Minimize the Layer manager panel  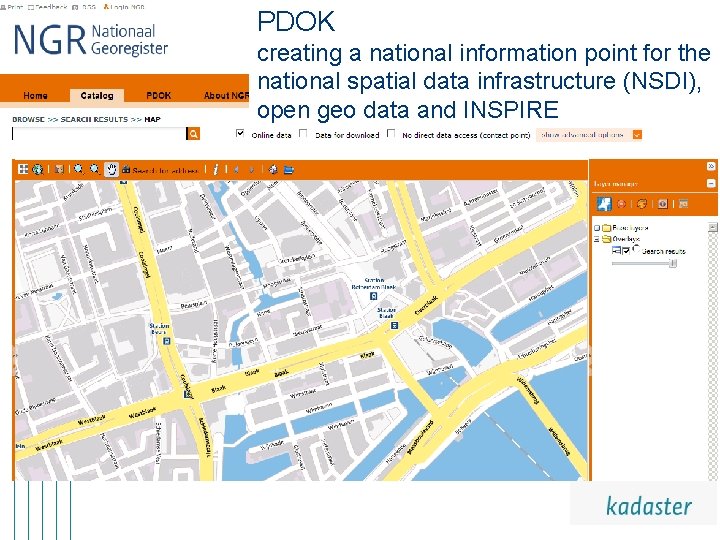pyautogui.click(x=711, y=183)
